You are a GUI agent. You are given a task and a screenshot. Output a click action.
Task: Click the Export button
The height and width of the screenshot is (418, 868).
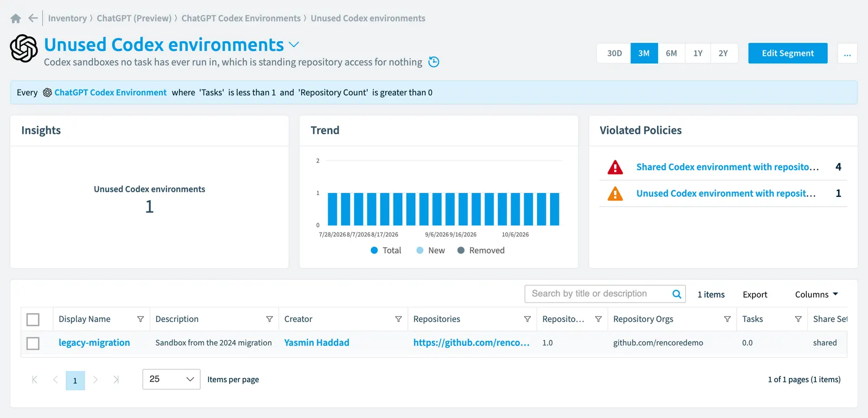(755, 294)
